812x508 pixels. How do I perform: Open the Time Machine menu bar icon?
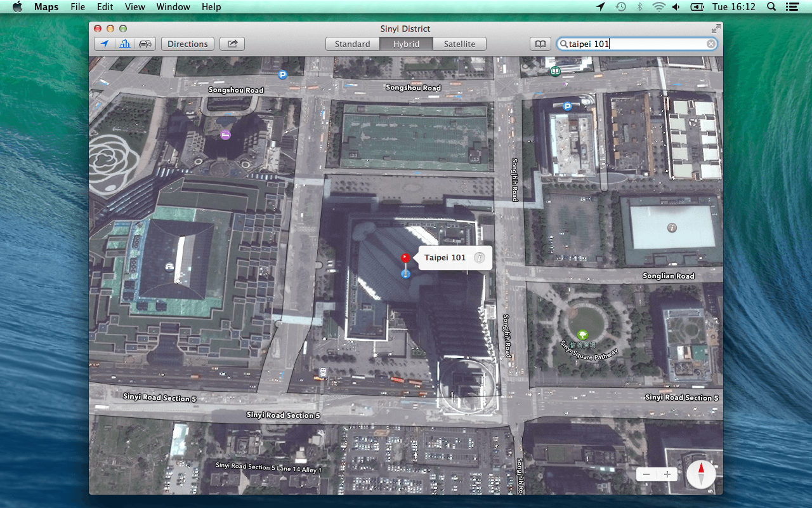tap(620, 7)
